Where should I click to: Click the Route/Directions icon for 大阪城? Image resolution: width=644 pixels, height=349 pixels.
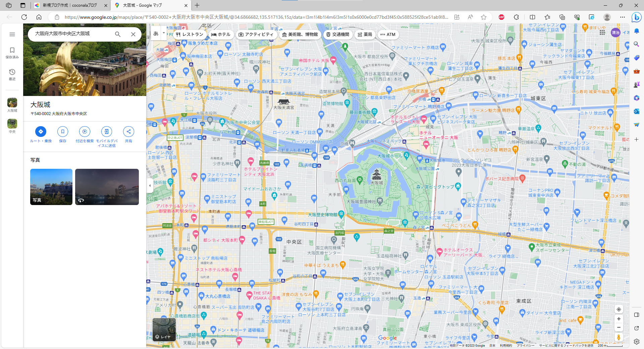click(41, 132)
